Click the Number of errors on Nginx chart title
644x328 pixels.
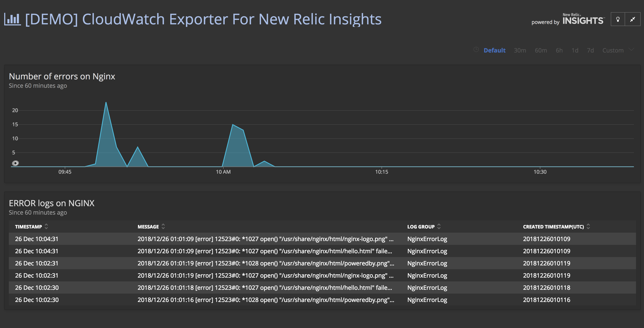[62, 76]
